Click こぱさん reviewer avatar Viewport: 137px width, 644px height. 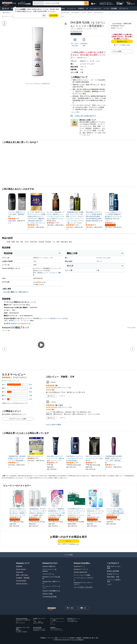(48, 402)
